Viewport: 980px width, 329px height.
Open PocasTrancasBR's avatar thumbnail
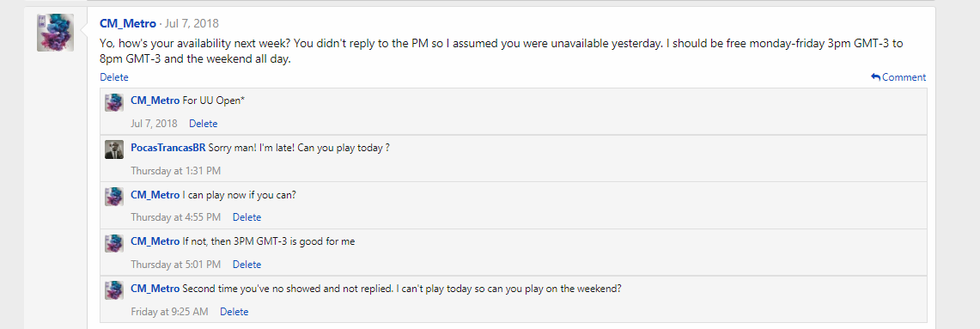tap(113, 149)
